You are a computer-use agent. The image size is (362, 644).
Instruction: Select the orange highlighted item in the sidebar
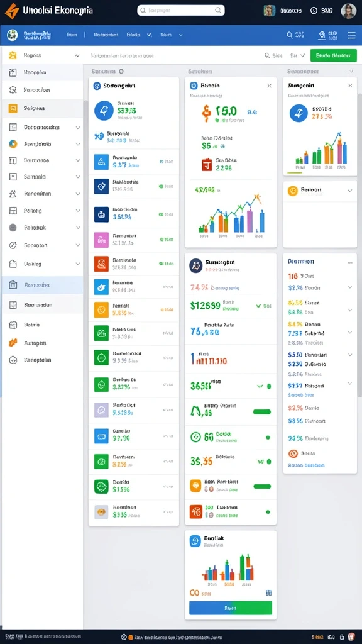[x=42, y=108]
